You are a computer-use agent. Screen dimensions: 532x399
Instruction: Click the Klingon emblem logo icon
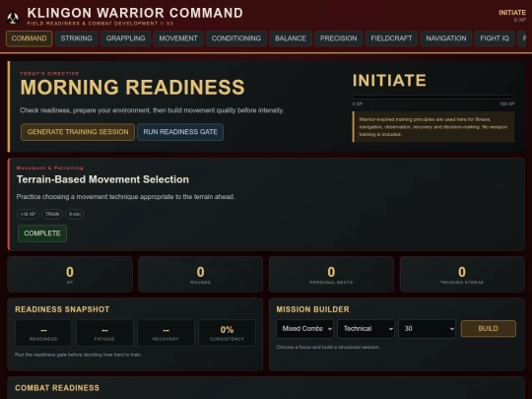click(13, 17)
